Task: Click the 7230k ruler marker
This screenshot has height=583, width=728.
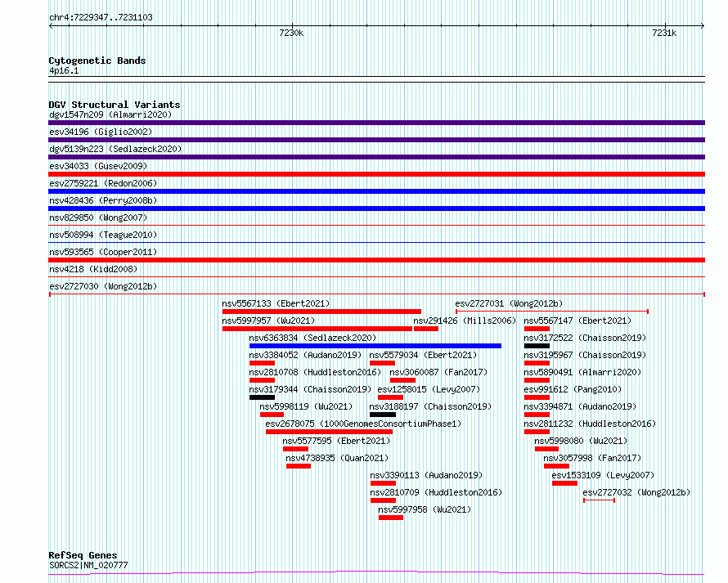Action: click(291, 33)
